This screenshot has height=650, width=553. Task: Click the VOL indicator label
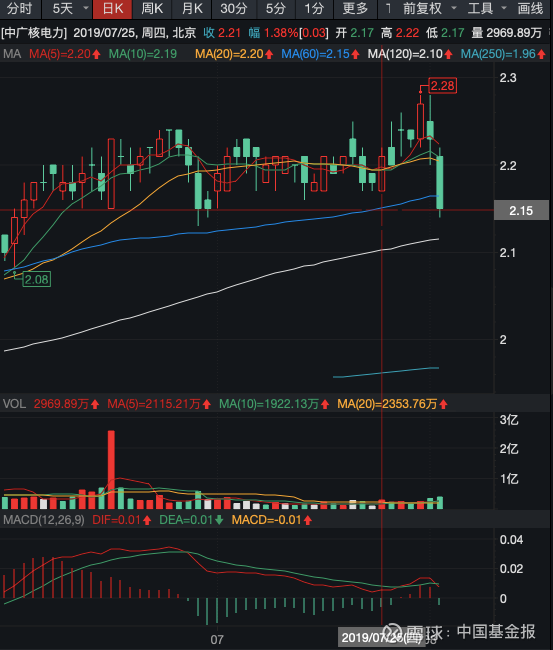15,404
